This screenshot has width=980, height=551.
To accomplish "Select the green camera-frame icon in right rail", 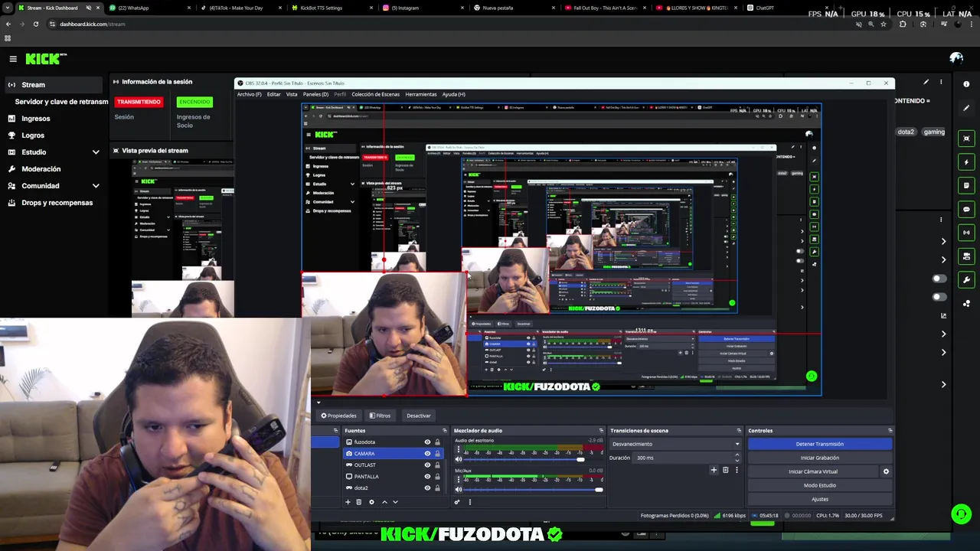I will (966, 139).
